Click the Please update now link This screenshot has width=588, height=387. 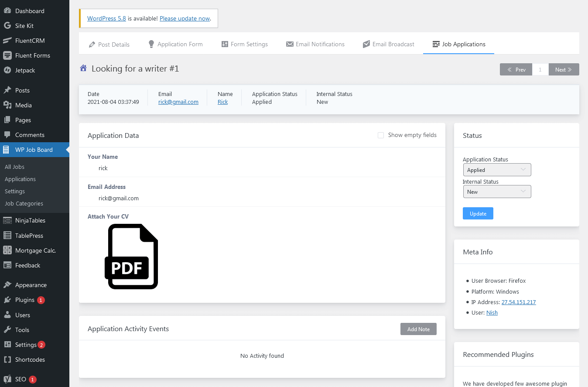click(185, 18)
